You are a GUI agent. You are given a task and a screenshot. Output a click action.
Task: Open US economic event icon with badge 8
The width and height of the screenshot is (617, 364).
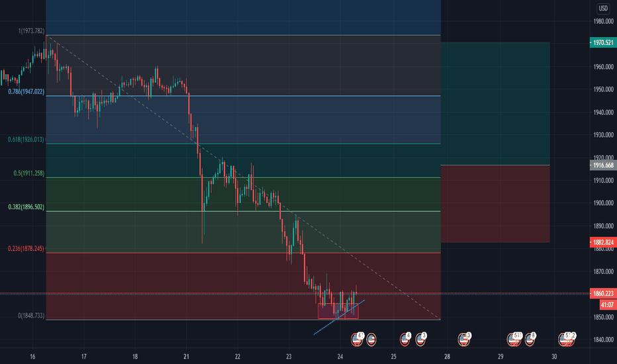click(530, 340)
